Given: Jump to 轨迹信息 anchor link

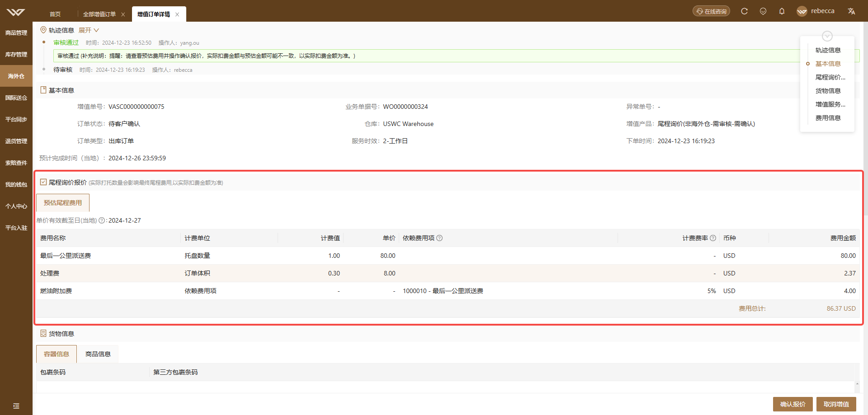Looking at the screenshot, I should point(828,50).
